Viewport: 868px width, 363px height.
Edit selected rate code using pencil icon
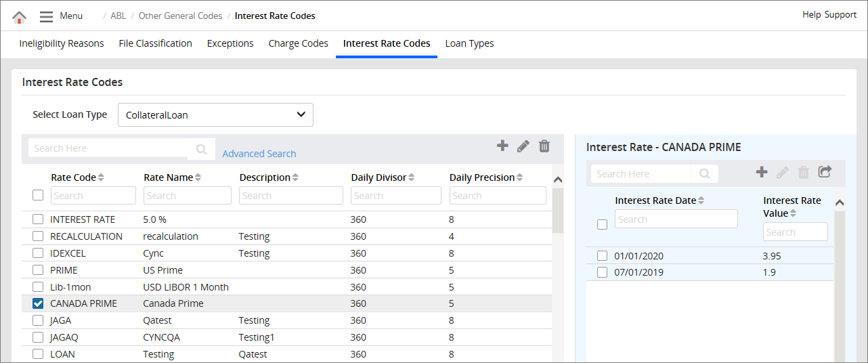(x=523, y=146)
